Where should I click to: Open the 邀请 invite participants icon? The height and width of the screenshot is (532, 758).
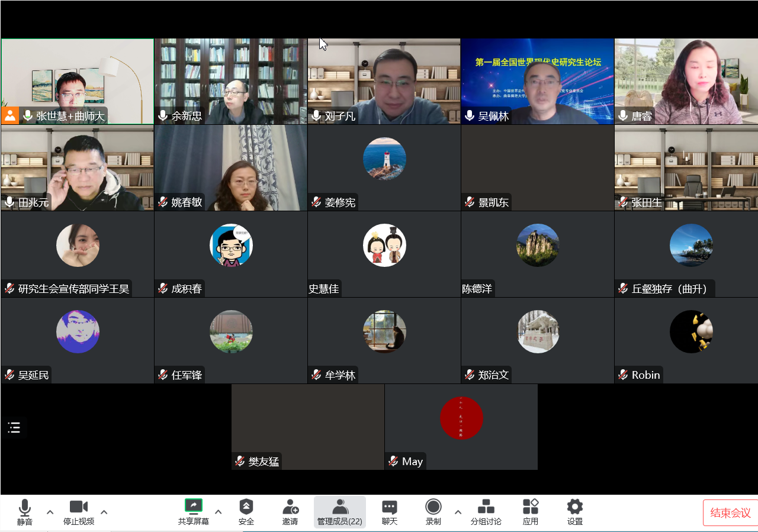[x=290, y=507]
